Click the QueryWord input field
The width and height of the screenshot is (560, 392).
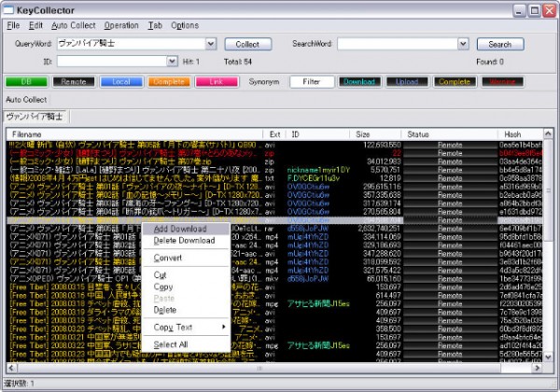point(131,44)
